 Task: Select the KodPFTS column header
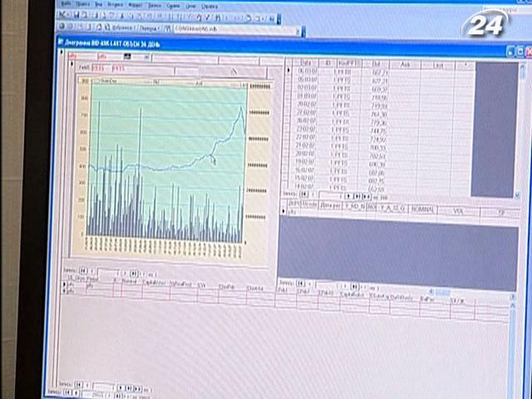(x=349, y=64)
